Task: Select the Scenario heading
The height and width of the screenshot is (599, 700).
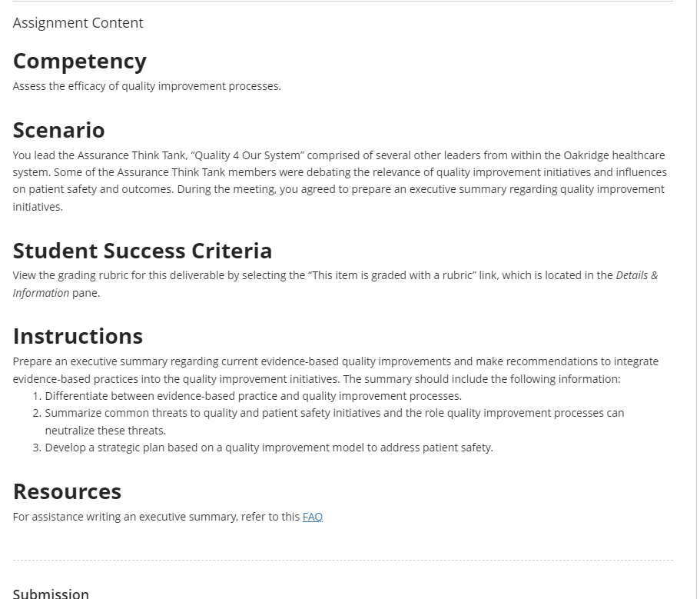Action: click(58, 130)
